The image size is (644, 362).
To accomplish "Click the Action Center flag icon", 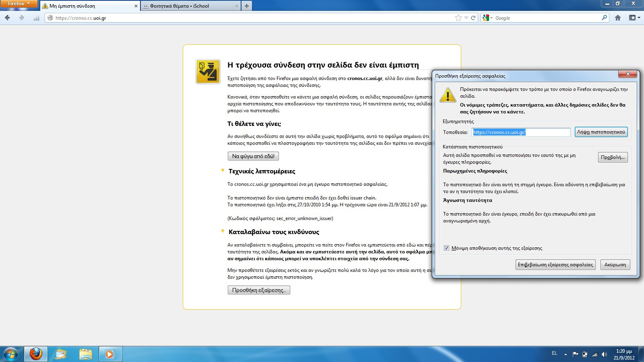I will coord(575,354).
